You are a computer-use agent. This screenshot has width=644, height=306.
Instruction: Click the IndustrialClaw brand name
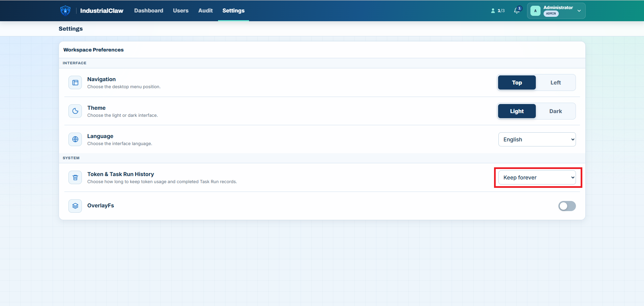click(102, 11)
